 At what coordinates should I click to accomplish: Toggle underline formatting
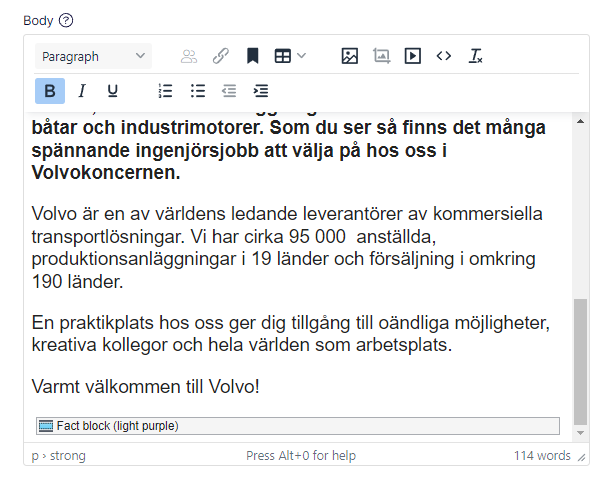(113, 91)
